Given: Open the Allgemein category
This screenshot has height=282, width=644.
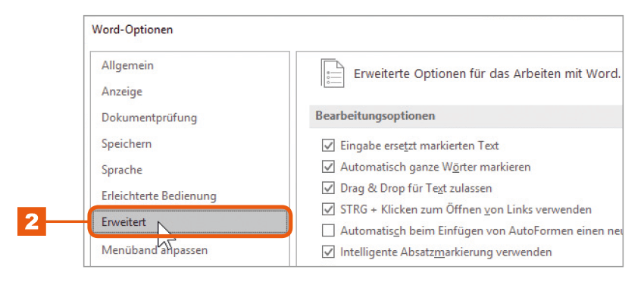Looking at the screenshot, I should pyautogui.click(x=128, y=65).
